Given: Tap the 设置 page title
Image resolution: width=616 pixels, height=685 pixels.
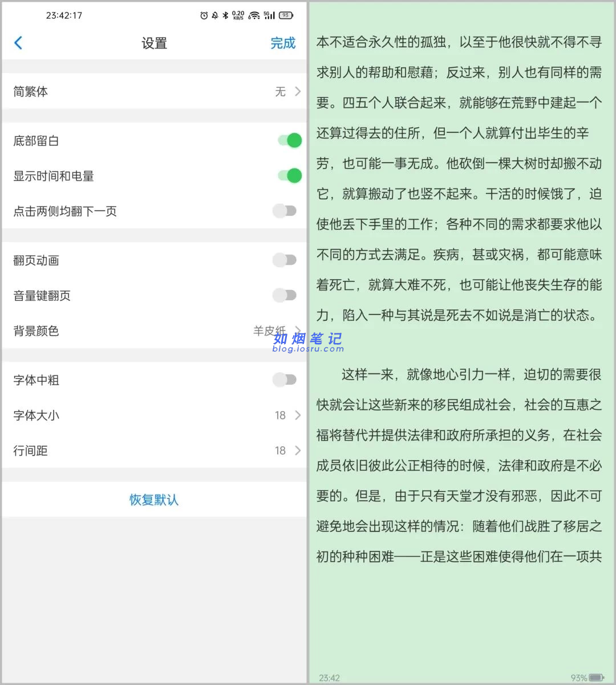Looking at the screenshot, I should coord(154,43).
